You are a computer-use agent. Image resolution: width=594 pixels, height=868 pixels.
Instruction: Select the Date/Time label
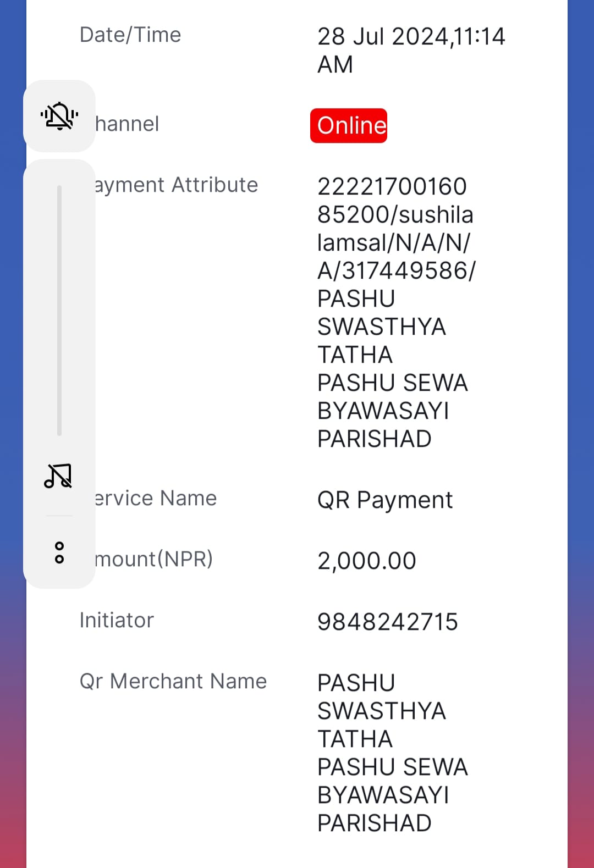click(130, 35)
